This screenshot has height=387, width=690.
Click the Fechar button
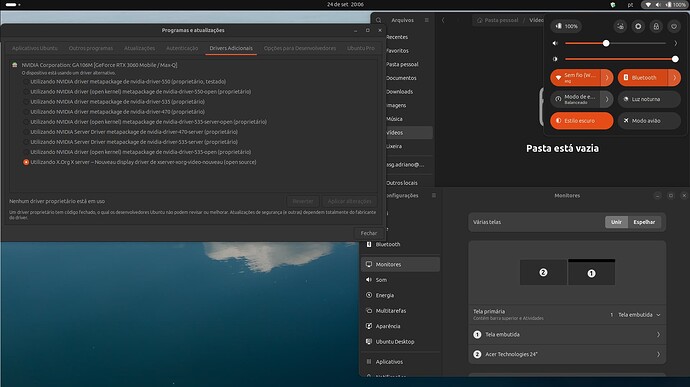pyautogui.click(x=368, y=233)
